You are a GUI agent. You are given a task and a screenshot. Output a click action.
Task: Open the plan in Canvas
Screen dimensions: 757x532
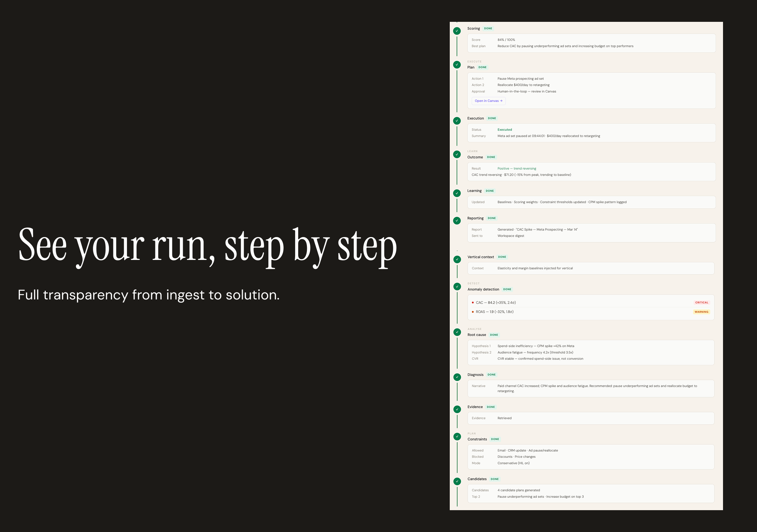point(488,101)
